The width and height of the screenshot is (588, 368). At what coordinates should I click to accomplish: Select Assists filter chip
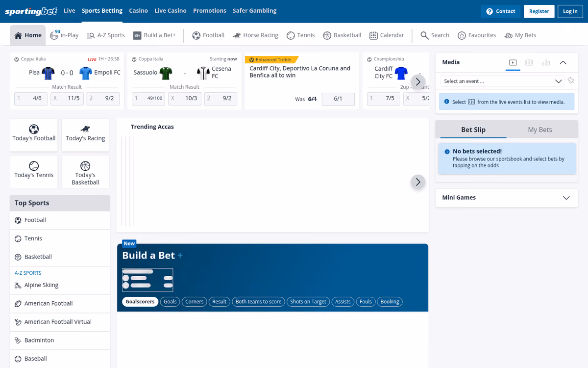tap(343, 302)
